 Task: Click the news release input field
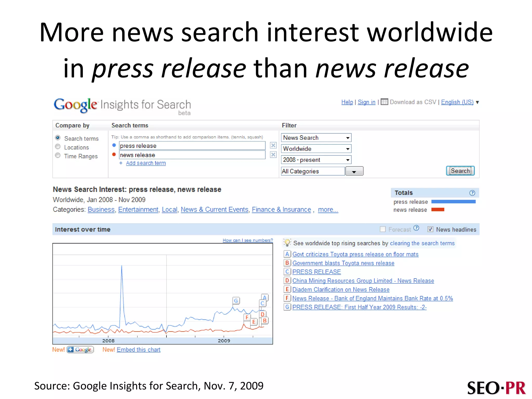pos(192,155)
